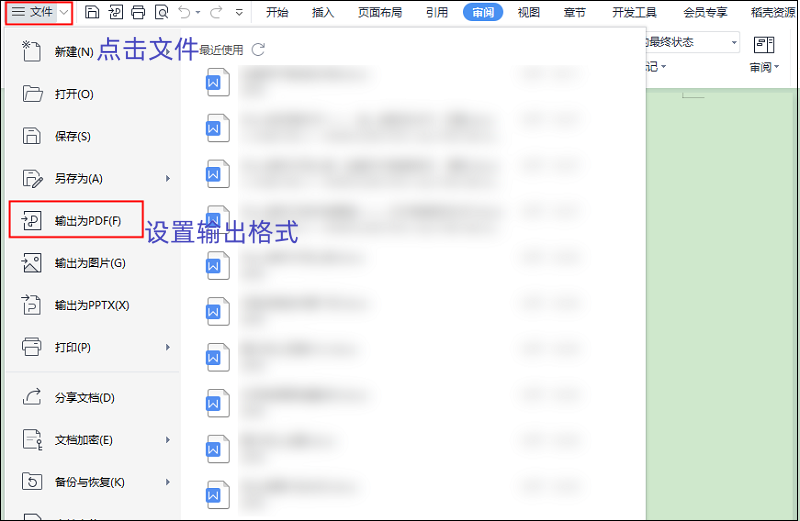Choose 新建(N) from file menu
Image resolution: width=800 pixels, height=521 pixels.
[74, 52]
